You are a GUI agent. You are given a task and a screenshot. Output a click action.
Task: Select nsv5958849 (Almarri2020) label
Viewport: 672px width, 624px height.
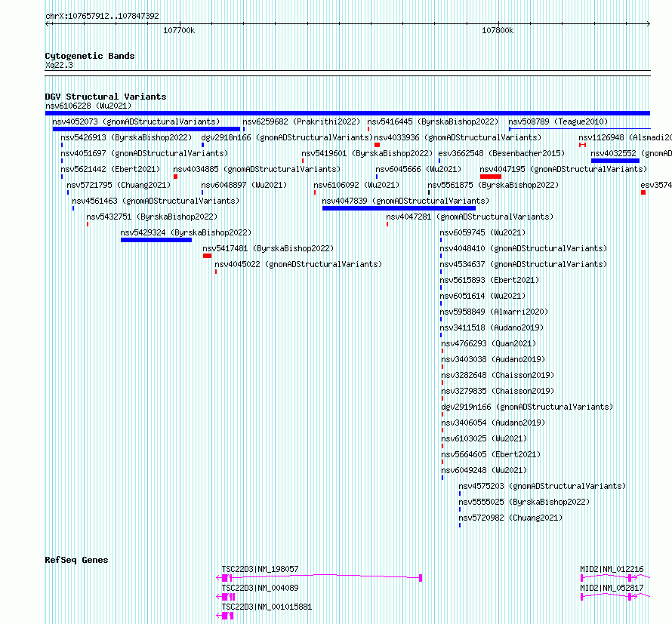[494, 312]
